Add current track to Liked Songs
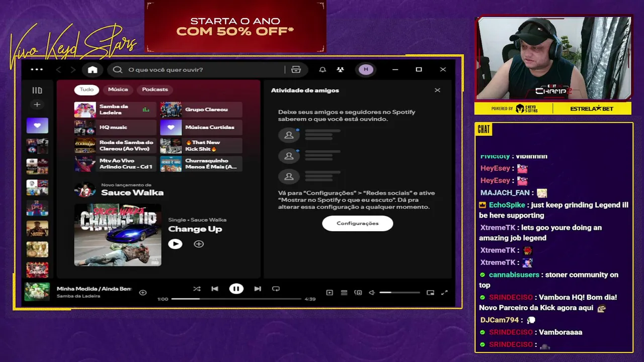This screenshot has width=644, height=362. (x=143, y=292)
